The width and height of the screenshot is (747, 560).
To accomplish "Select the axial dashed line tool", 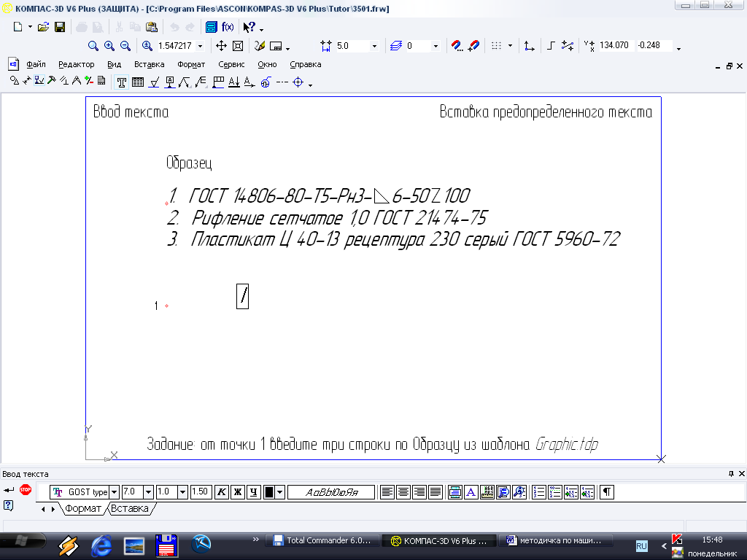I will coord(282,82).
